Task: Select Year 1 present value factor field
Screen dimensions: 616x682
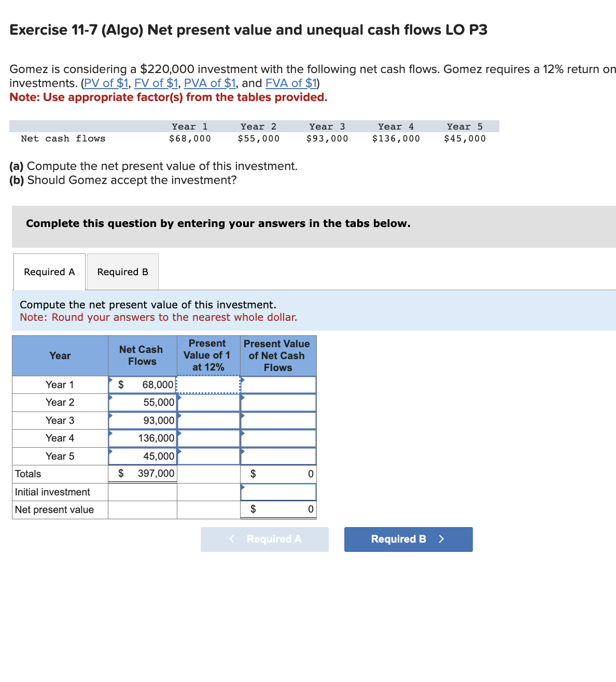Action: pos(208,385)
